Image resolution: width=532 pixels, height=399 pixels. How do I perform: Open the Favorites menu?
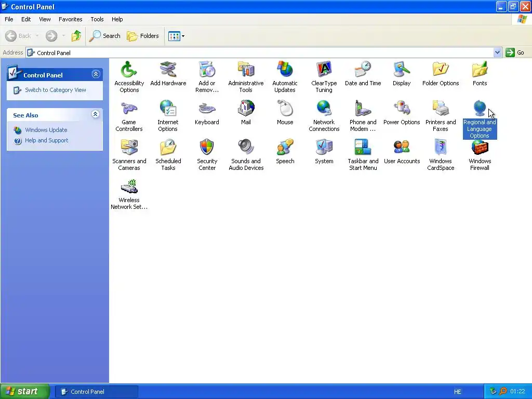click(70, 19)
